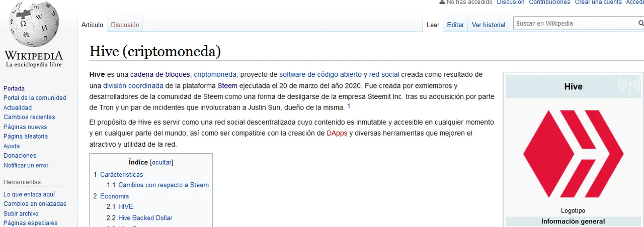Screen dimensions: 644x227
Task: Click the Herramientas sidebar heading
Action: click(22, 182)
